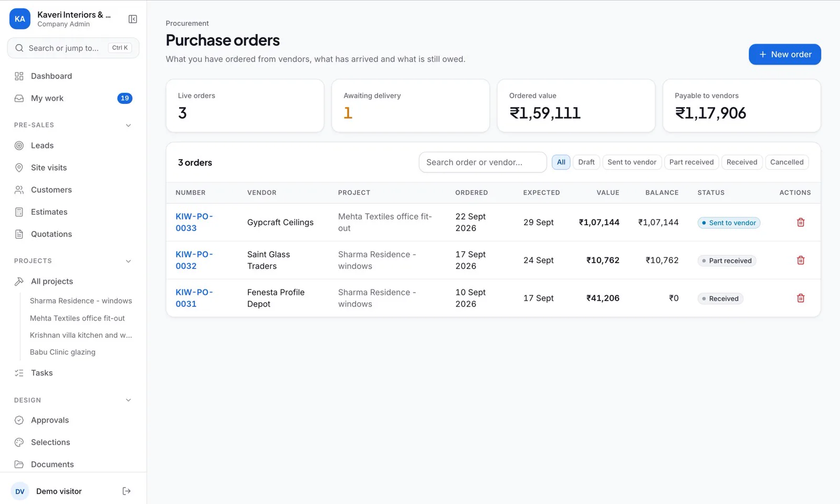Collapse the sidebar panel icon
840x504 pixels.
click(x=133, y=19)
